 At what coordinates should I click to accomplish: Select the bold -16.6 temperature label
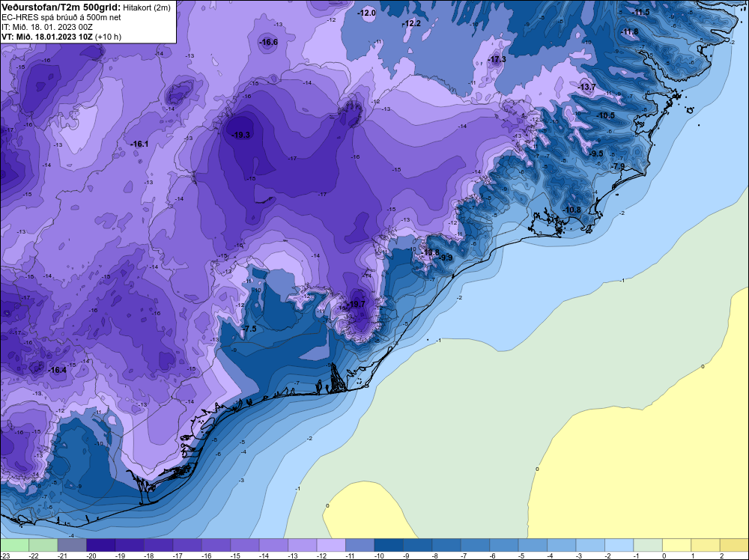[268, 43]
